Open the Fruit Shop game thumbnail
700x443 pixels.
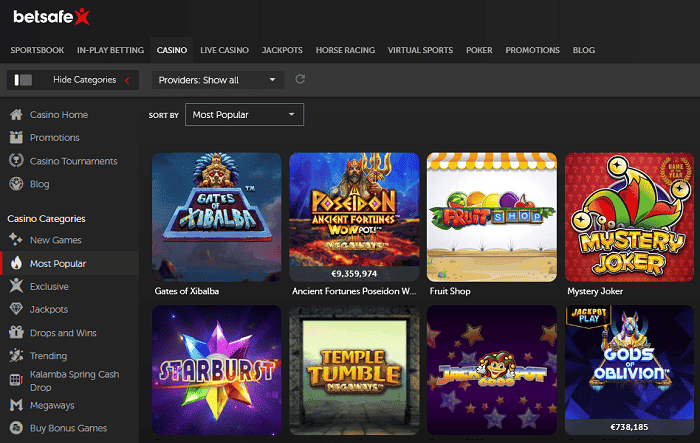492,217
